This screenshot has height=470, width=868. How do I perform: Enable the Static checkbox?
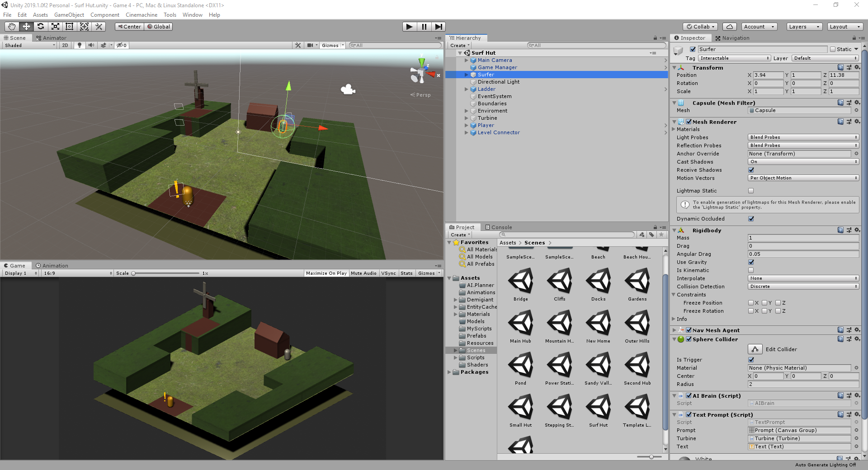coord(833,49)
